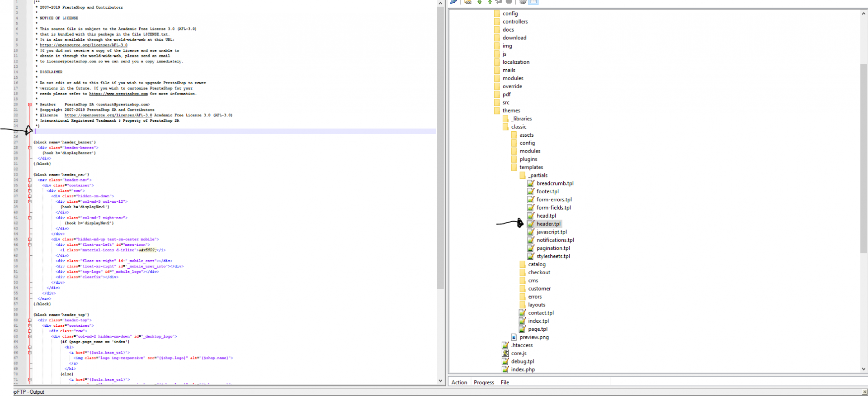
Task: Select the customer folder label
Action: [x=539, y=289]
